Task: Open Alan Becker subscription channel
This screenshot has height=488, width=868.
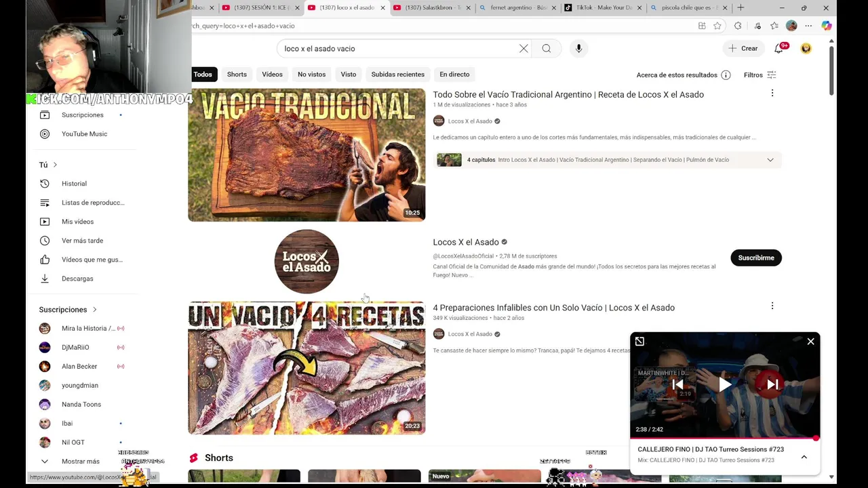Action: pos(79,367)
